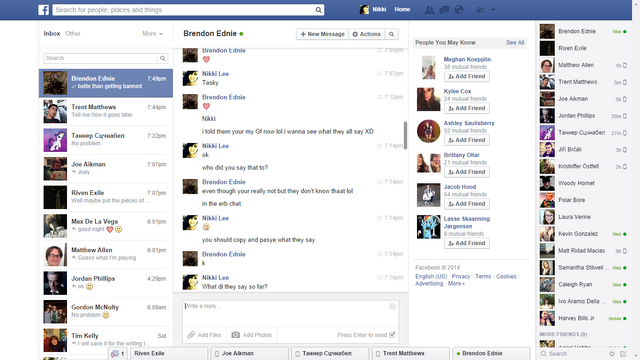Click the search magnifier in top bar
Screen dimensions: 640x360
[318, 10]
